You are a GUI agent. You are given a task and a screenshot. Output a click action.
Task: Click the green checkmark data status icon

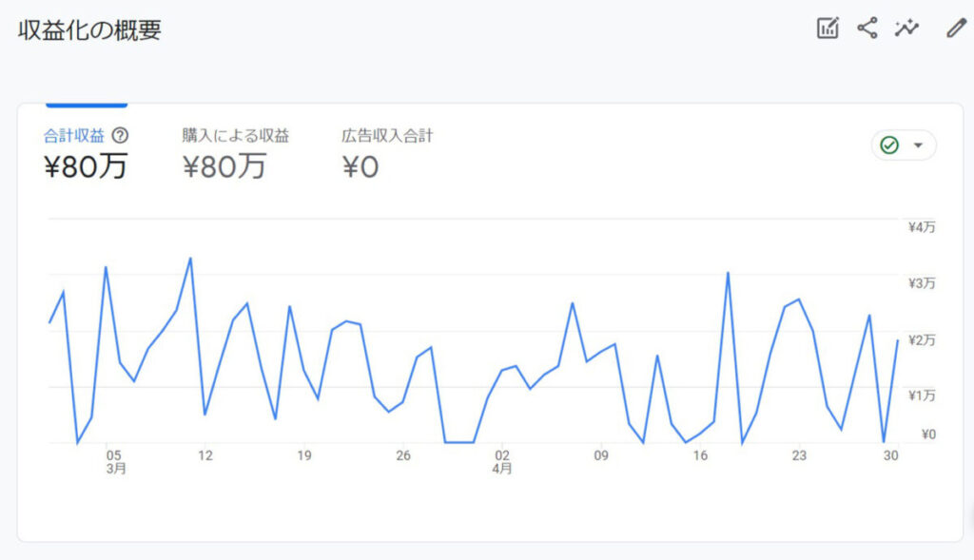point(889,145)
